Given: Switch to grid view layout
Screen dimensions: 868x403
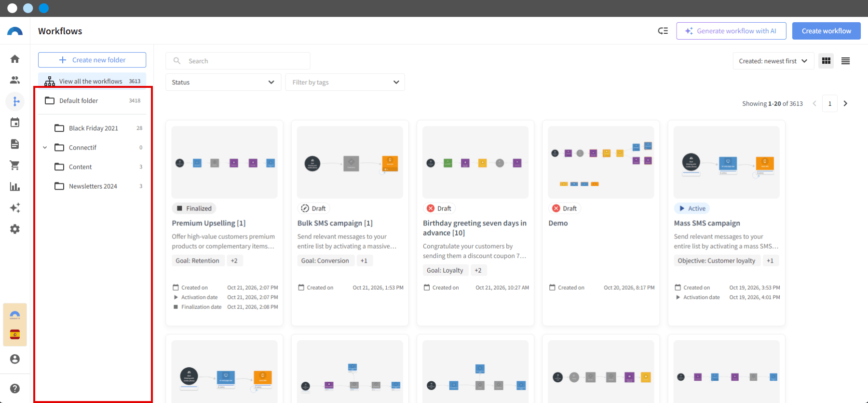Looking at the screenshot, I should 826,61.
